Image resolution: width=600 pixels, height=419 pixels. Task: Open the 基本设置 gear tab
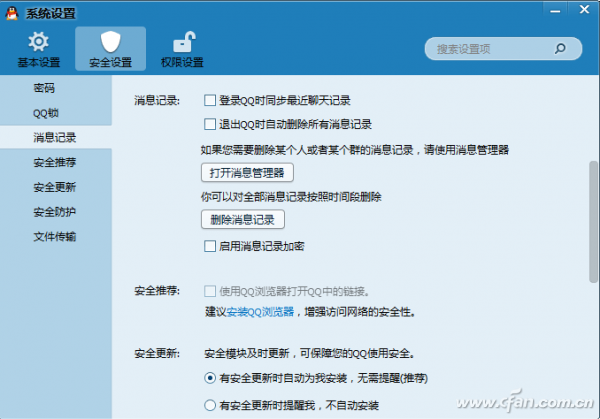coord(39,49)
